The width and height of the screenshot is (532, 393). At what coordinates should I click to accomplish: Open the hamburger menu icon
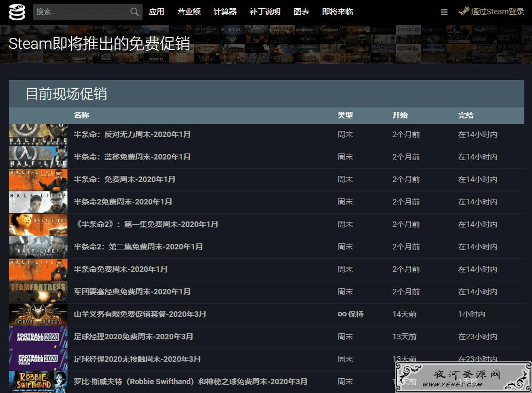click(444, 12)
